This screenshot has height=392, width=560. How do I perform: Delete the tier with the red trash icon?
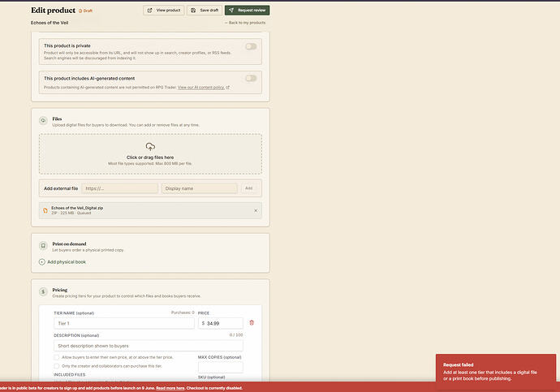point(252,323)
